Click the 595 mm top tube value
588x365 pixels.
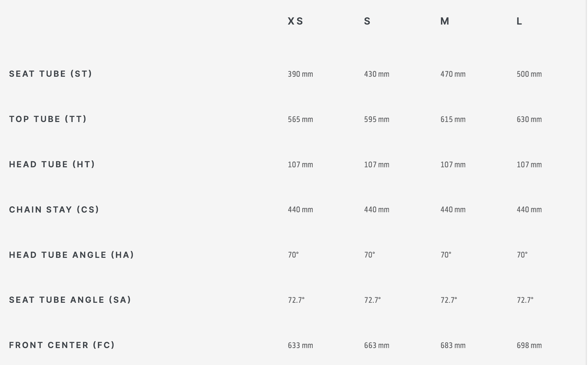click(377, 120)
